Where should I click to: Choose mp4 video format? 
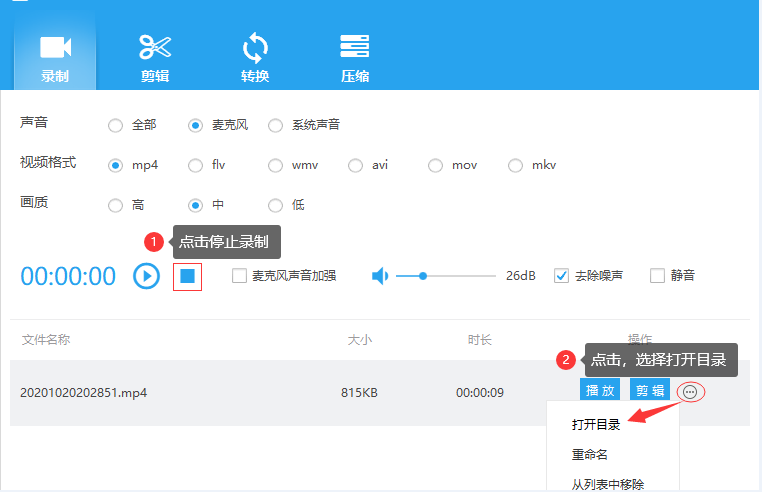tap(116, 166)
